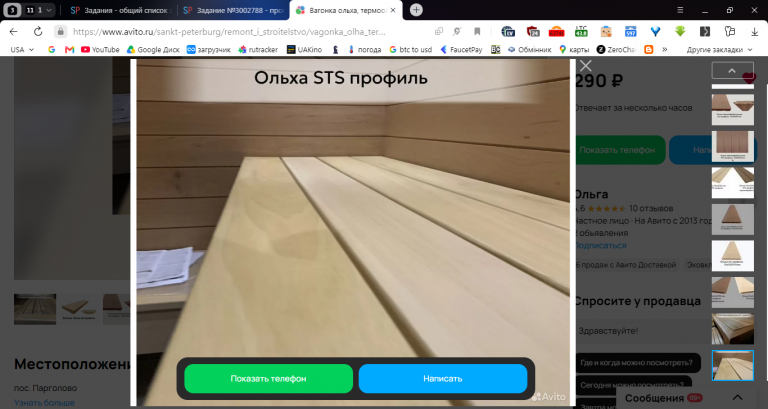Open the Google Диск bookmark
The height and width of the screenshot is (409, 768).
153,49
